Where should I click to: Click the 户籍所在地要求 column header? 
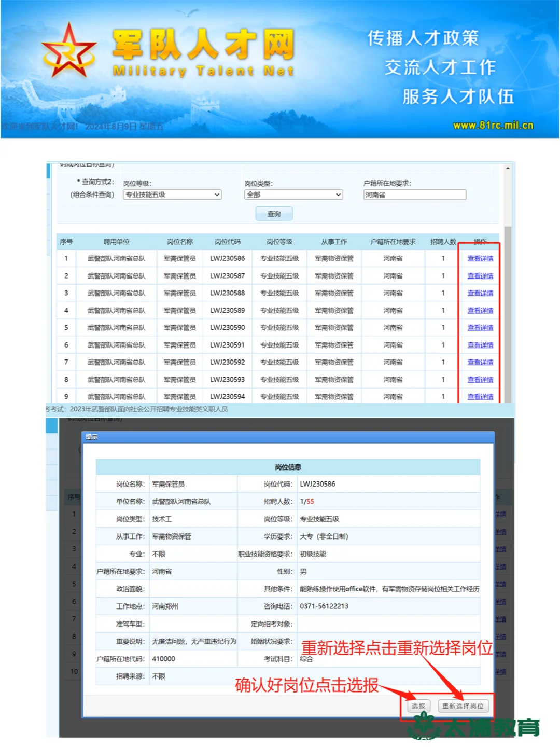click(393, 242)
